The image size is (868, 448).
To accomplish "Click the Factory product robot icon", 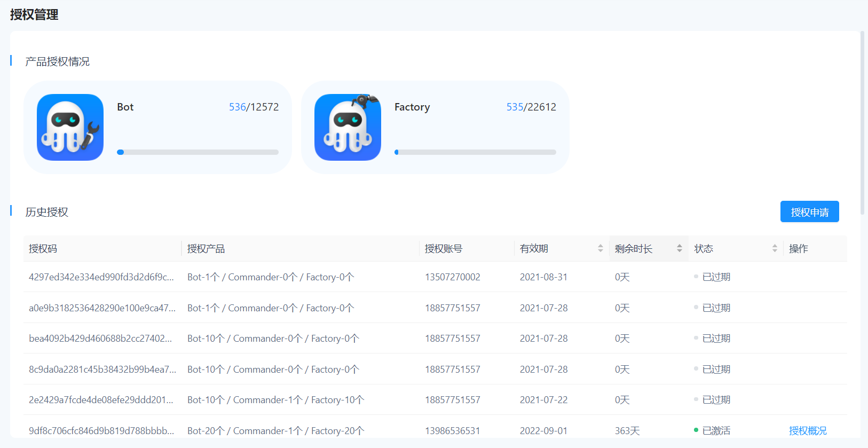I will [x=348, y=127].
